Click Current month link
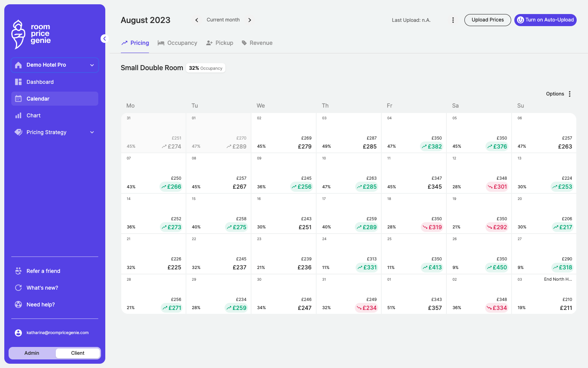Viewport: 588px width, 368px height. click(x=223, y=20)
